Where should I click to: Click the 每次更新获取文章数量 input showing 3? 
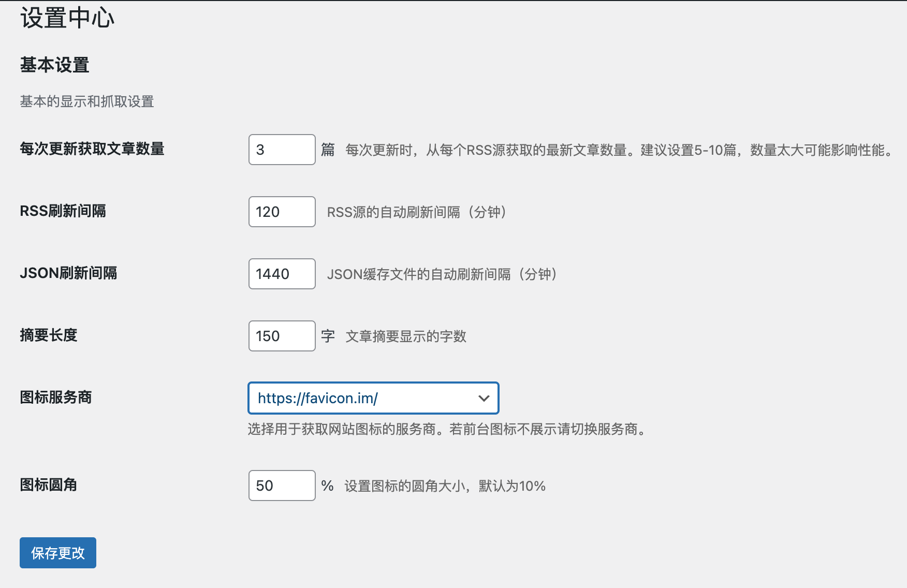coord(282,150)
